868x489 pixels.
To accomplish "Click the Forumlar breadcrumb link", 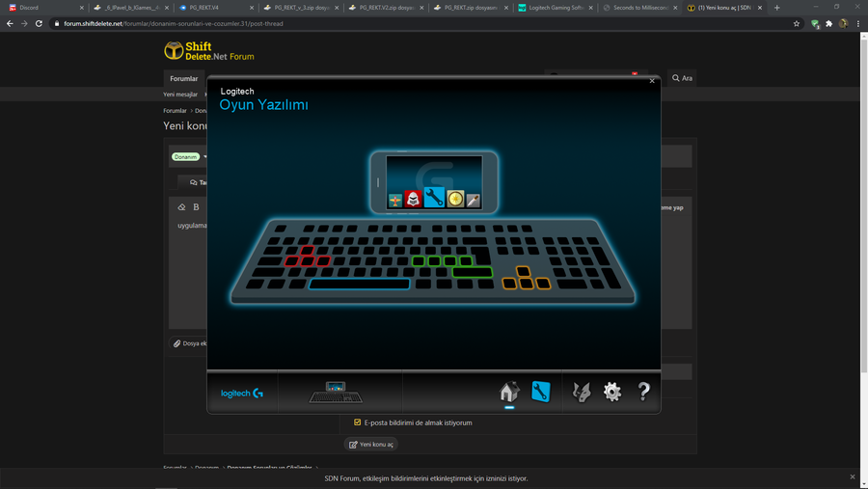I will 175,111.
